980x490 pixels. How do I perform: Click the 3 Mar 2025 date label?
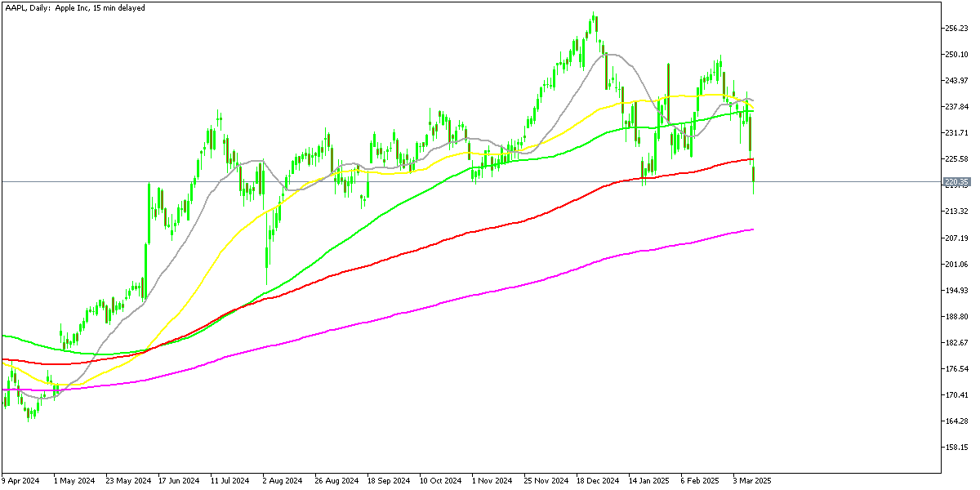pos(751,481)
